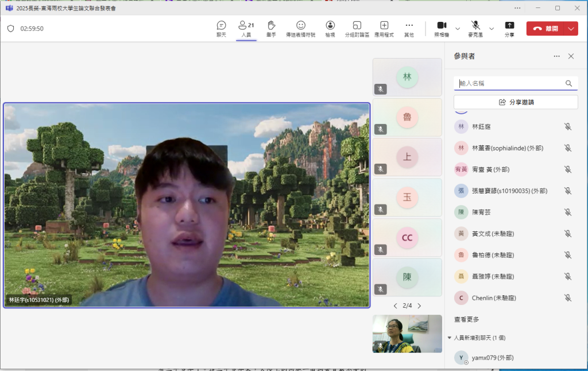Turn on the 照相機 camera
The height and width of the screenshot is (371, 588).
[442, 29]
